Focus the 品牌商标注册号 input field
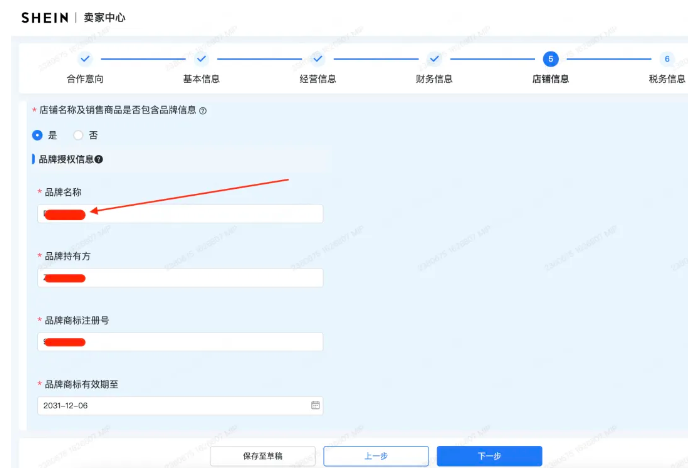This screenshot has height=468, width=688. tap(180, 342)
